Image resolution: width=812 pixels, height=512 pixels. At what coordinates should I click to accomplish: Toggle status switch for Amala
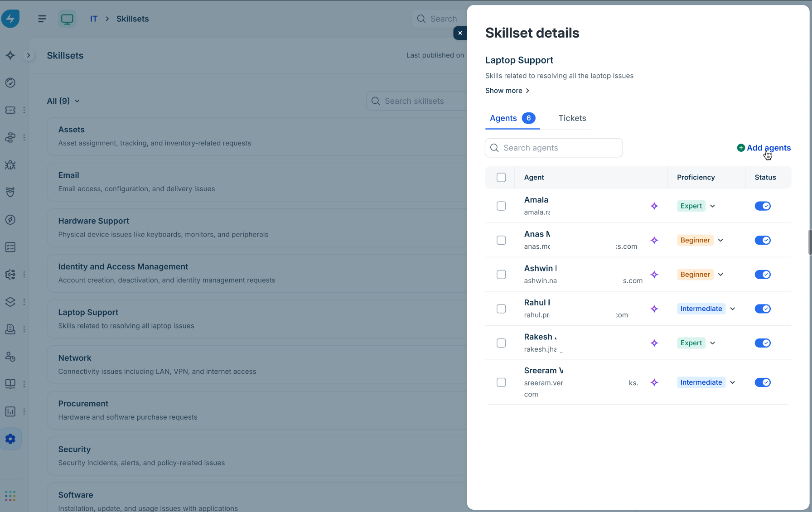[763, 206]
